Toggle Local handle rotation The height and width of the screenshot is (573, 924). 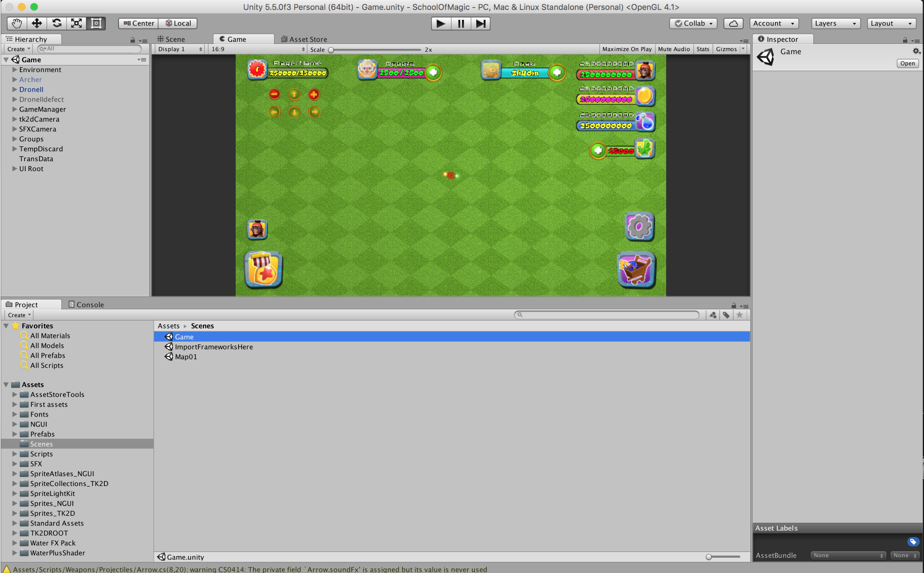[178, 23]
